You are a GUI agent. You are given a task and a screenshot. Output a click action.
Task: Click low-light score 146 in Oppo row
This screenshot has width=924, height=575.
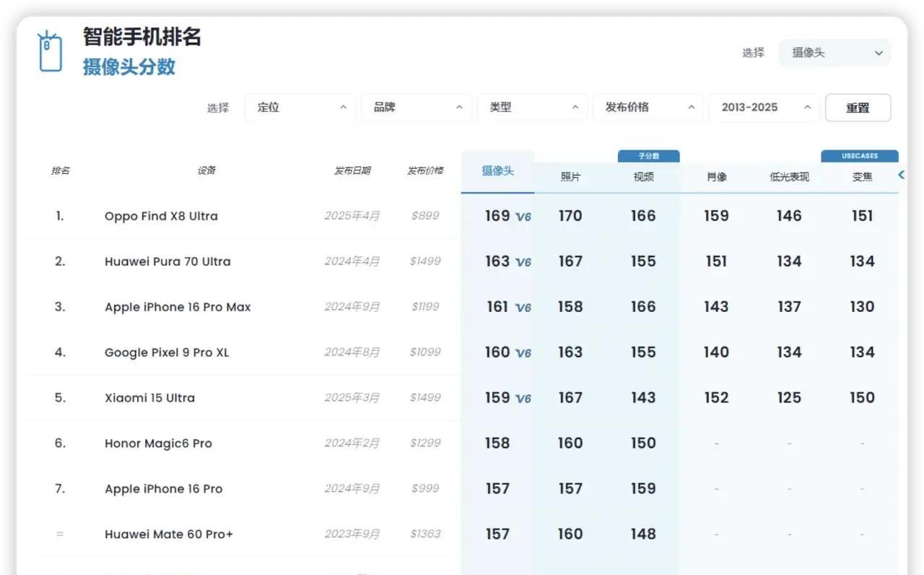[x=789, y=216]
